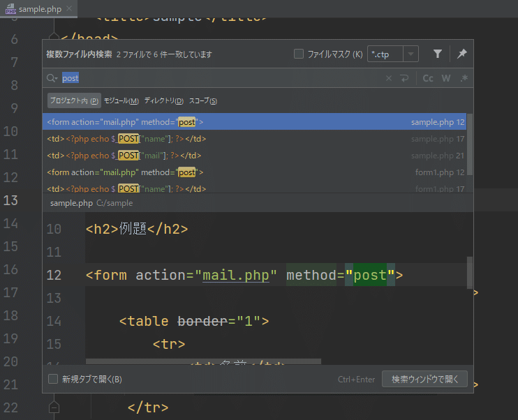Viewport: 518px width, 420px height.
Task: Click the filter icon in search header
Action: click(438, 54)
